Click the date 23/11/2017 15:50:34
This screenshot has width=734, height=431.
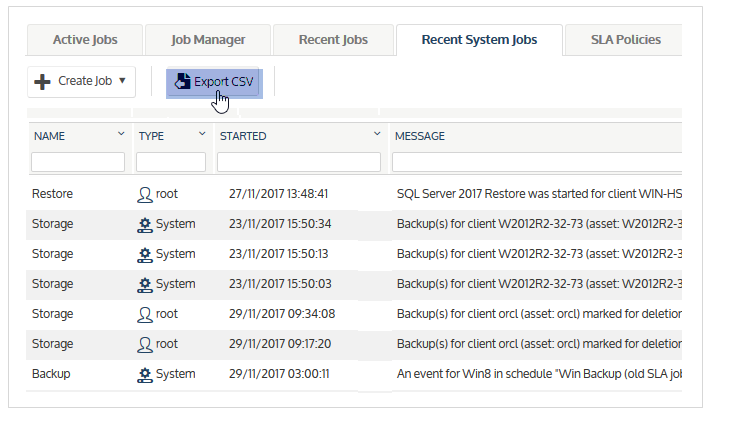pos(280,224)
